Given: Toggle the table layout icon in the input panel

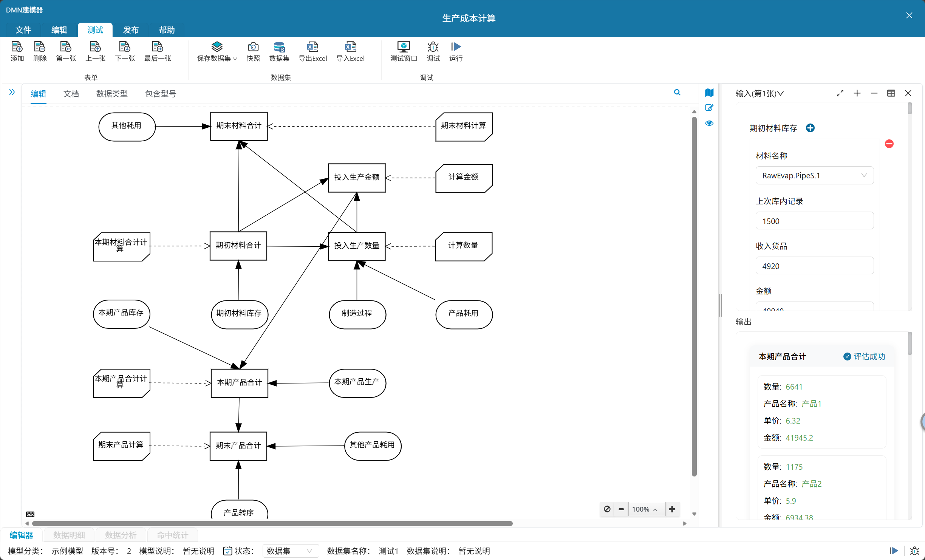Looking at the screenshot, I should (891, 93).
